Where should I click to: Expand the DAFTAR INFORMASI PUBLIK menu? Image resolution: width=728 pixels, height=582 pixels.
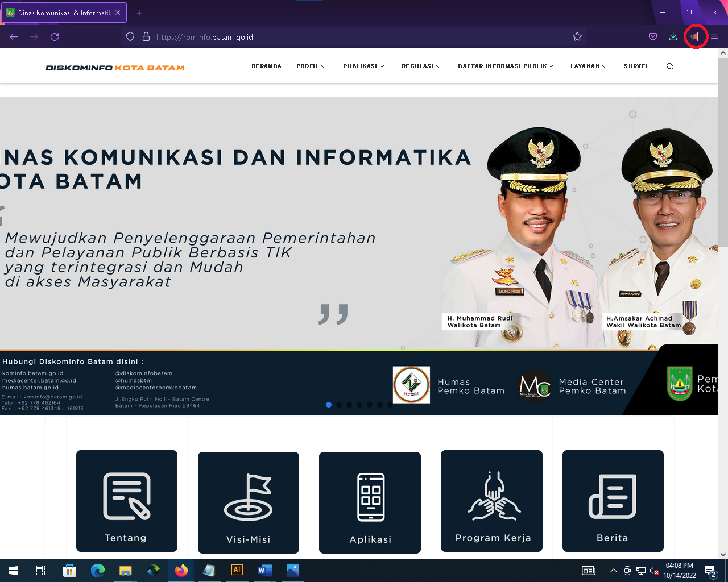click(x=506, y=66)
